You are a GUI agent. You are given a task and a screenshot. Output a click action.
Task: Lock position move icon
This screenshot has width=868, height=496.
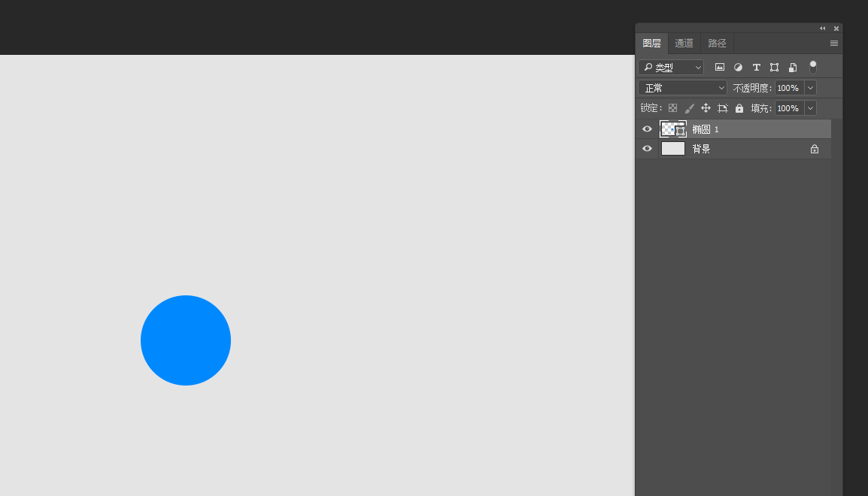706,108
